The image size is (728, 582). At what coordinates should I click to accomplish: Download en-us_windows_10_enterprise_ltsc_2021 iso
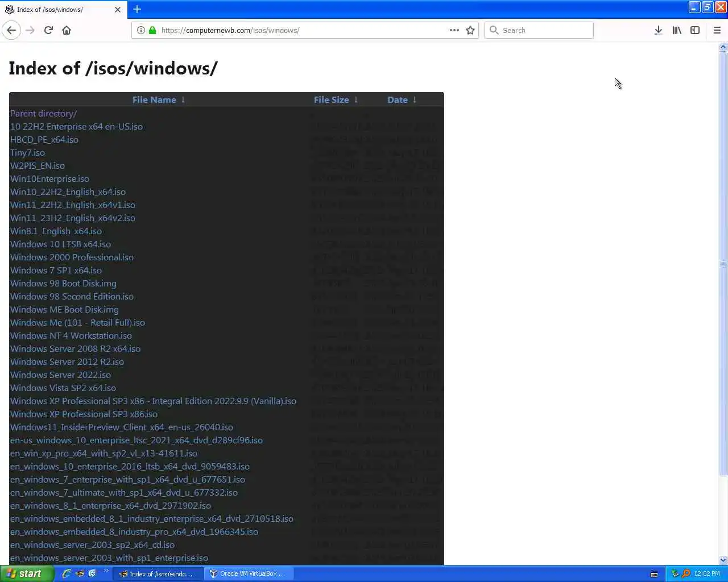click(136, 440)
